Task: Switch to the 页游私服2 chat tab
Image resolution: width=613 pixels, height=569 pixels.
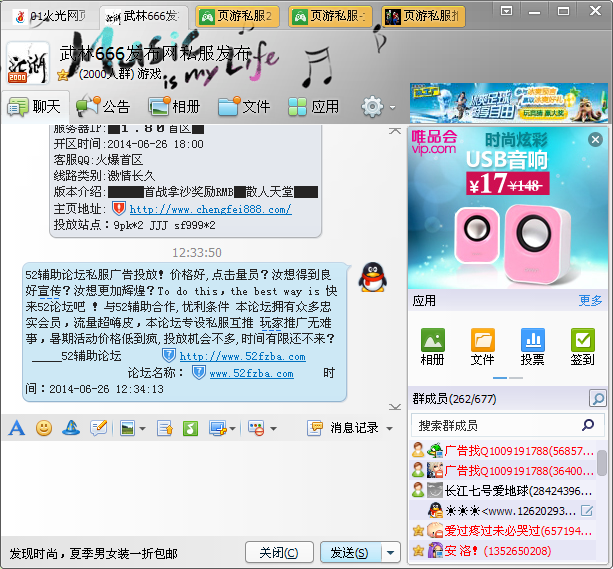Action: [238, 16]
